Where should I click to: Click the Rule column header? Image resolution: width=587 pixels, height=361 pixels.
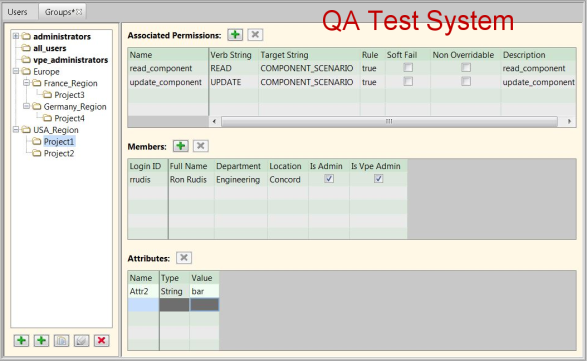coord(372,55)
